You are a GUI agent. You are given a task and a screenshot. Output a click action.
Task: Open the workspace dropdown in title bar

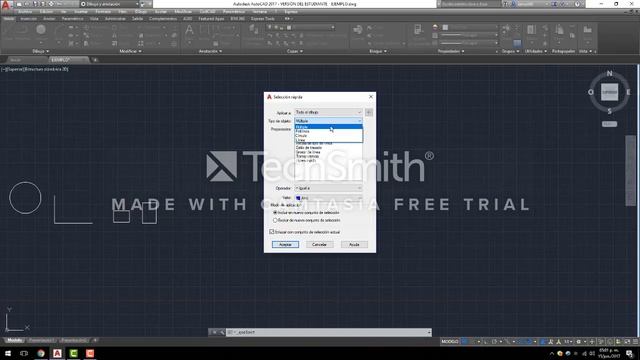coord(109,4)
